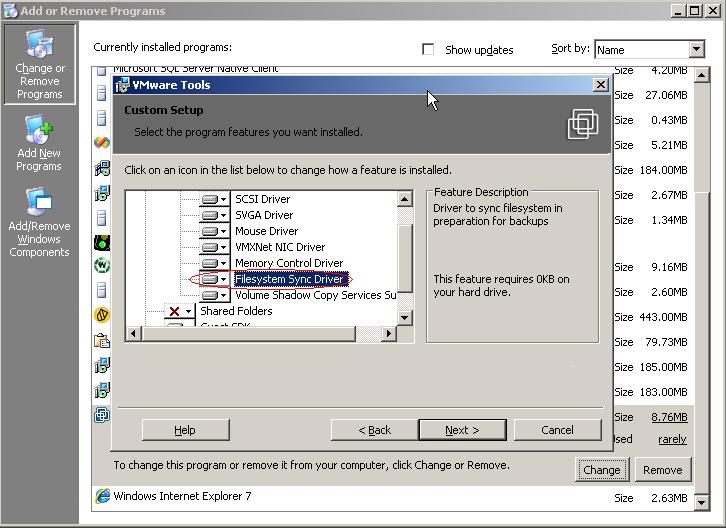Screen dimensions: 726x528
Task: Select the Memory Control Driver item
Action: click(x=289, y=263)
